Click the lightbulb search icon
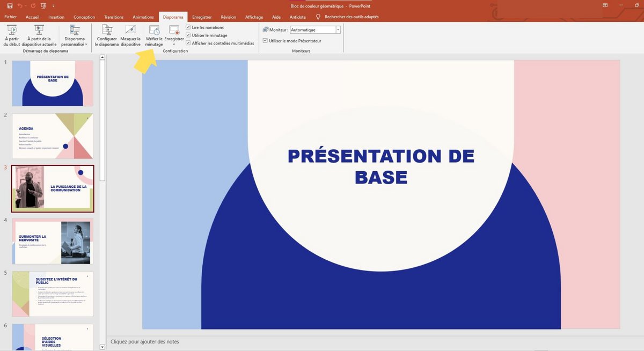The image size is (644, 351). pyautogui.click(x=318, y=17)
